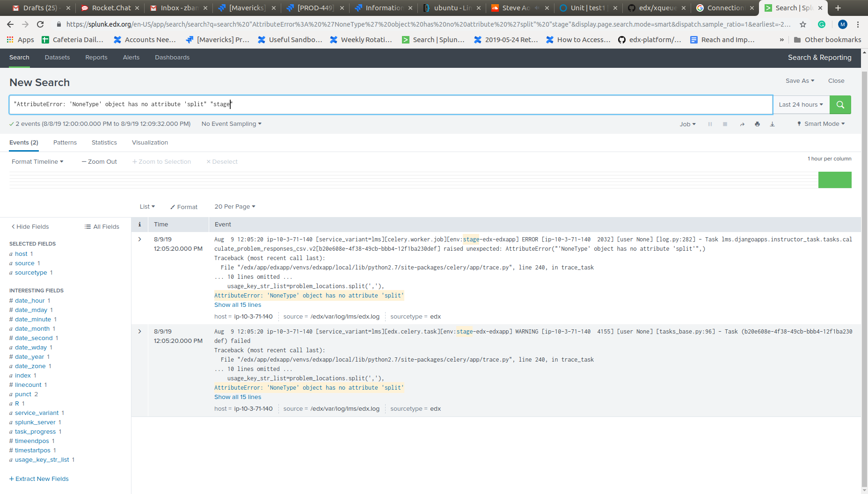
Task: Switch to Visualization tab
Action: point(150,143)
